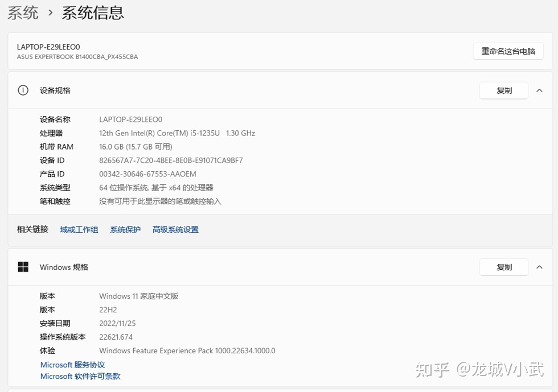Select product ID 00342-30646-67553-AAOEM

pyautogui.click(x=147, y=174)
